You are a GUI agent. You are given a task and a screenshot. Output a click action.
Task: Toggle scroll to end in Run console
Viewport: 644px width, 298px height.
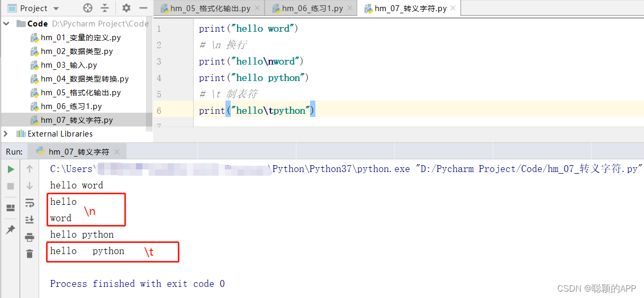click(x=30, y=220)
